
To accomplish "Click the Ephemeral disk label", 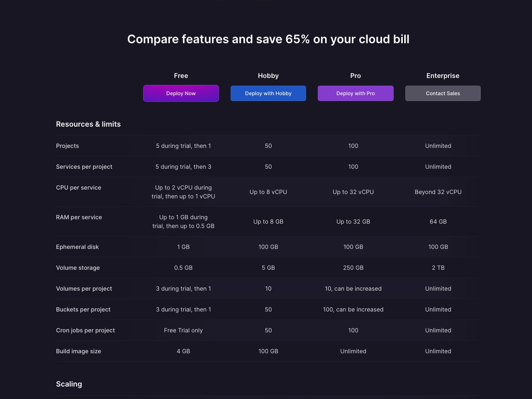I will pyautogui.click(x=77, y=247).
